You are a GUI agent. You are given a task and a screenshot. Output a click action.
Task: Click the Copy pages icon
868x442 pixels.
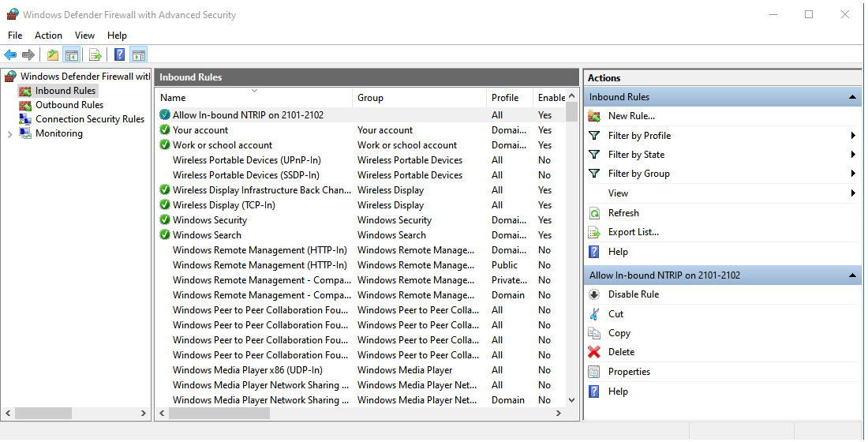pos(594,333)
